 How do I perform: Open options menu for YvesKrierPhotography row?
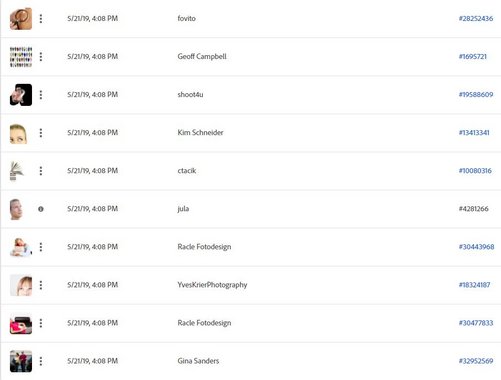tap(41, 285)
